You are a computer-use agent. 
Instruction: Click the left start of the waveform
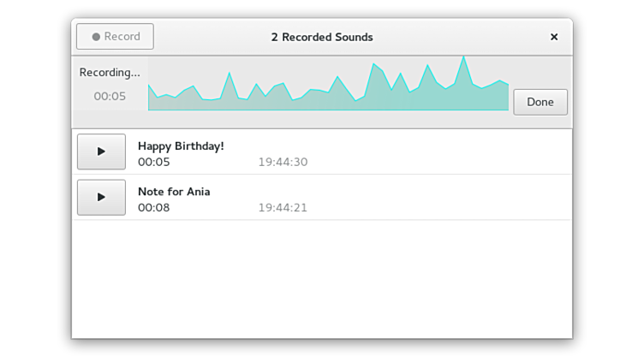tap(150, 96)
